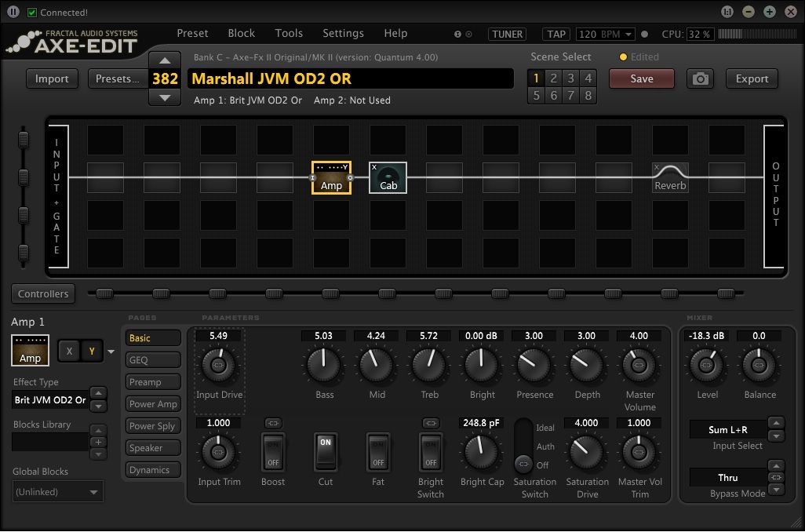The width and height of the screenshot is (805, 532).
Task: Toggle the Cut switch off
Action: tap(326, 453)
